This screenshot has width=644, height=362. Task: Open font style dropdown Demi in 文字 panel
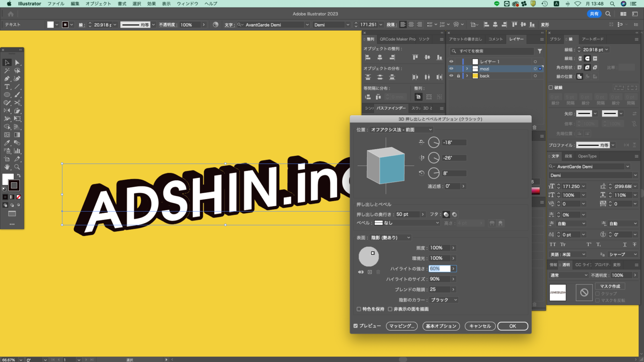tap(593, 176)
